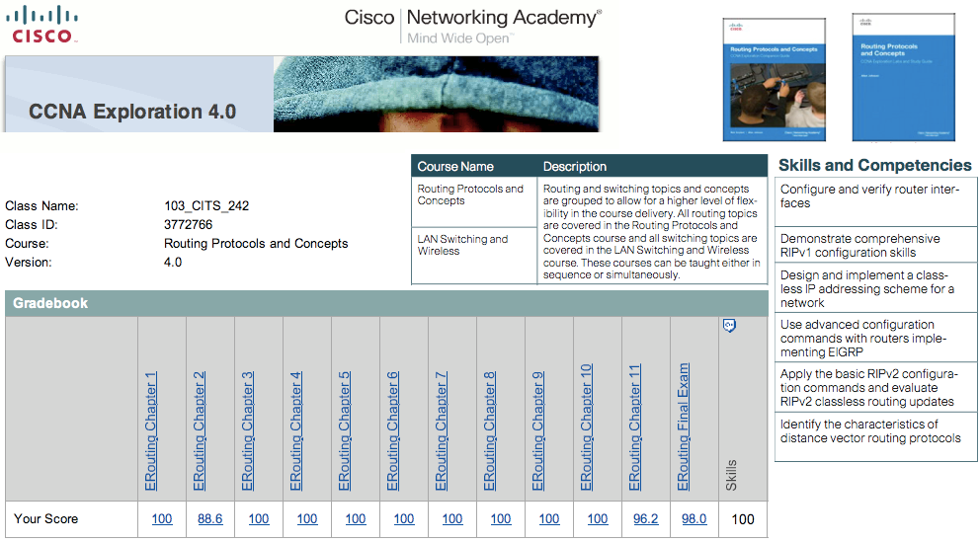Open the ERouting Chapter 5 link

pyautogui.click(x=345, y=431)
